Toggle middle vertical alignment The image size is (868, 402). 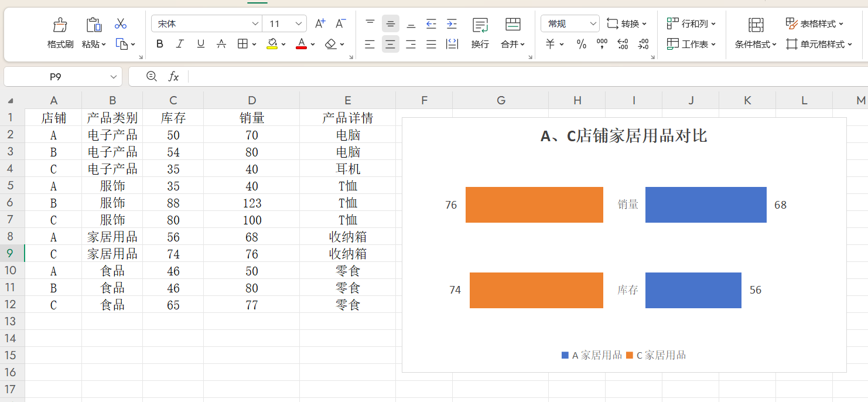pos(391,23)
